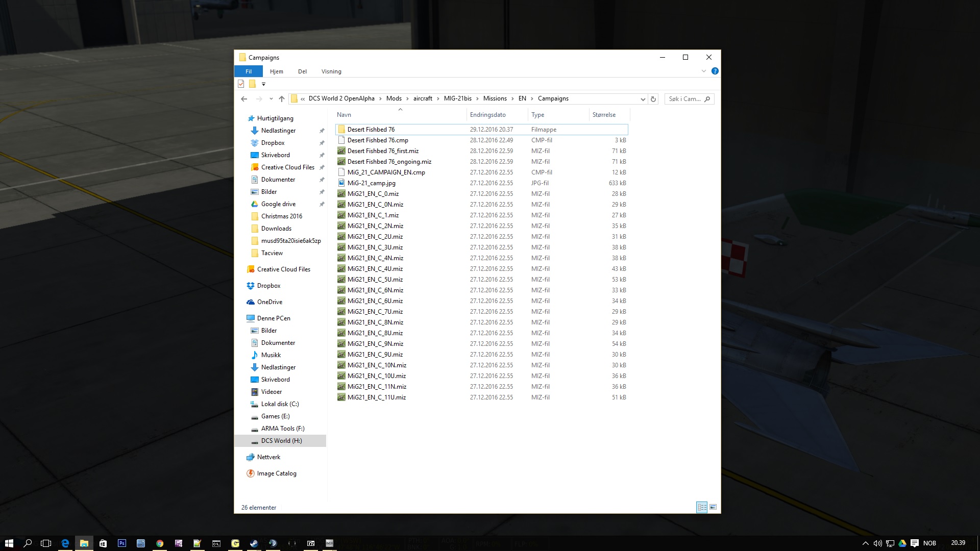Image resolution: width=980 pixels, height=551 pixels.
Task: Open Microsoft Edge from the taskbar
Action: pos(65,543)
